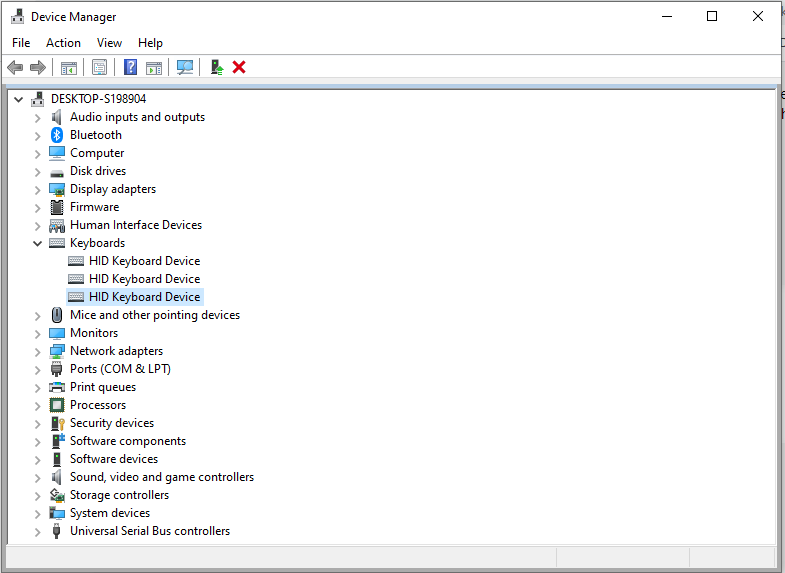The width and height of the screenshot is (785, 573).
Task: Click the Update device driver icon
Action: point(216,67)
